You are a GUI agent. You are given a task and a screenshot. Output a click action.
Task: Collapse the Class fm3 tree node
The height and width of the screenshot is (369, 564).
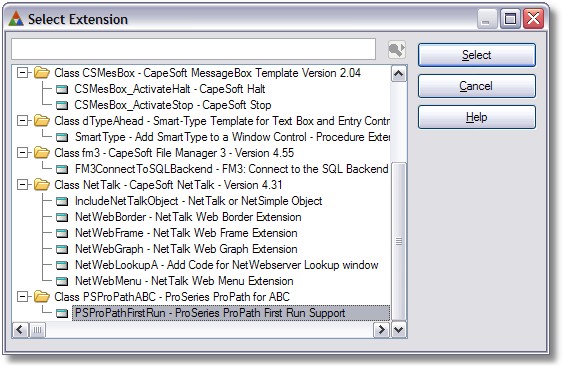[x=23, y=153]
